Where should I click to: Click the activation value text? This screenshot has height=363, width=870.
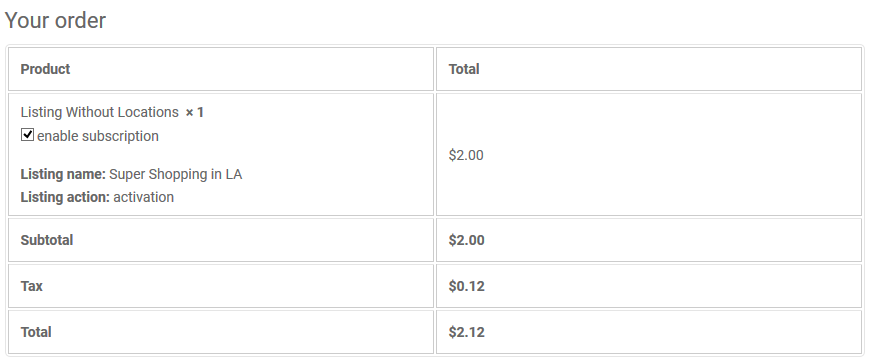[144, 197]
